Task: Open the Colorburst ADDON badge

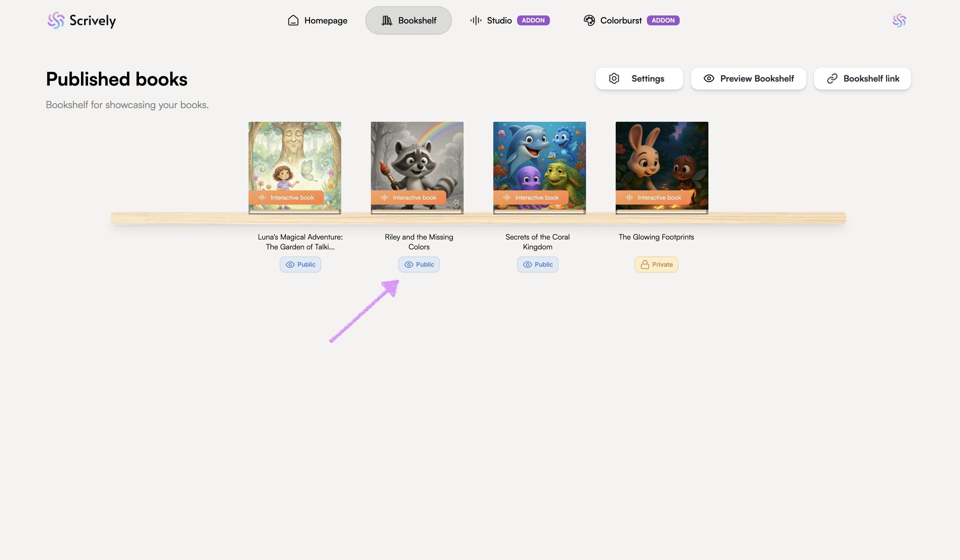Action: [663, 21]
